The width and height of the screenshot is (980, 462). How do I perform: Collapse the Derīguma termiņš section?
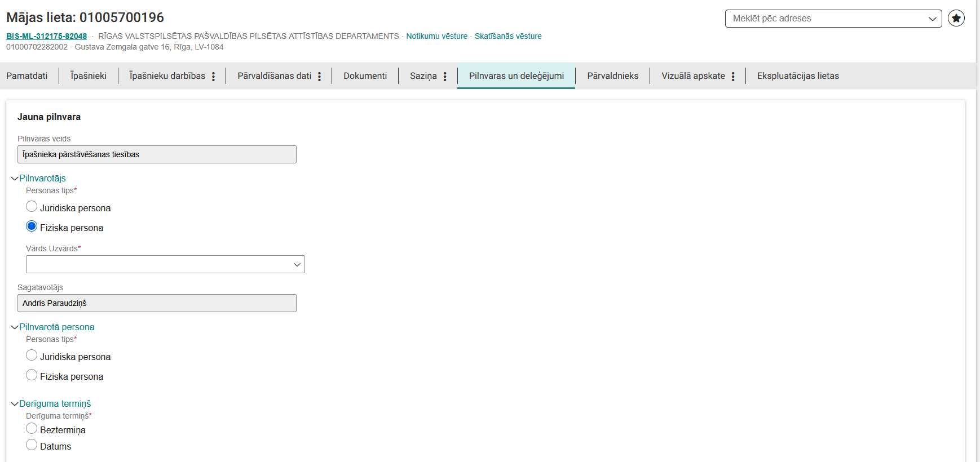click(15, 404)
